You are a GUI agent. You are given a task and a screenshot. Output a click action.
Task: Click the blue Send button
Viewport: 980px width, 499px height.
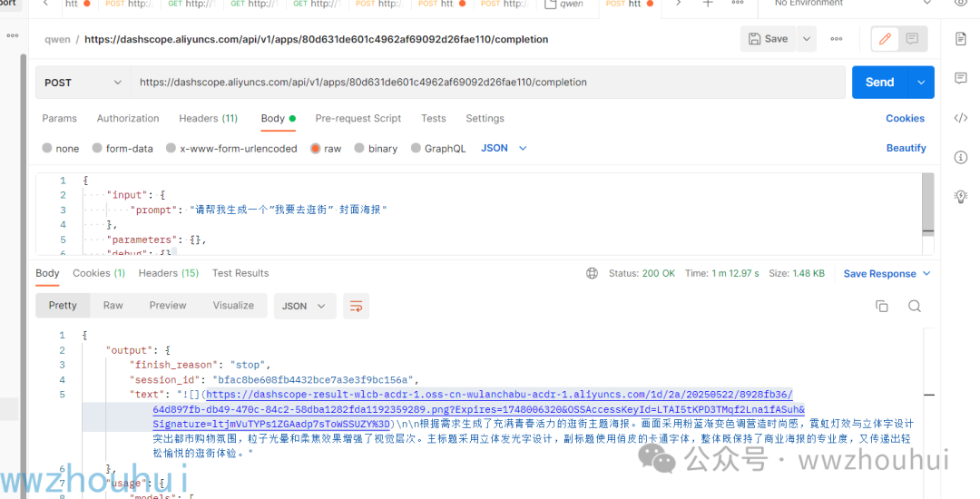pyautogui.click(x=879, y=83)
